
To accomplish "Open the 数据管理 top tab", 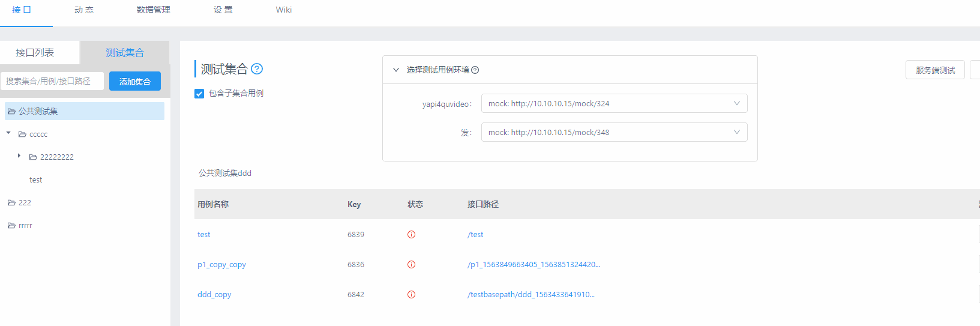I will click(x=154, y=10).
